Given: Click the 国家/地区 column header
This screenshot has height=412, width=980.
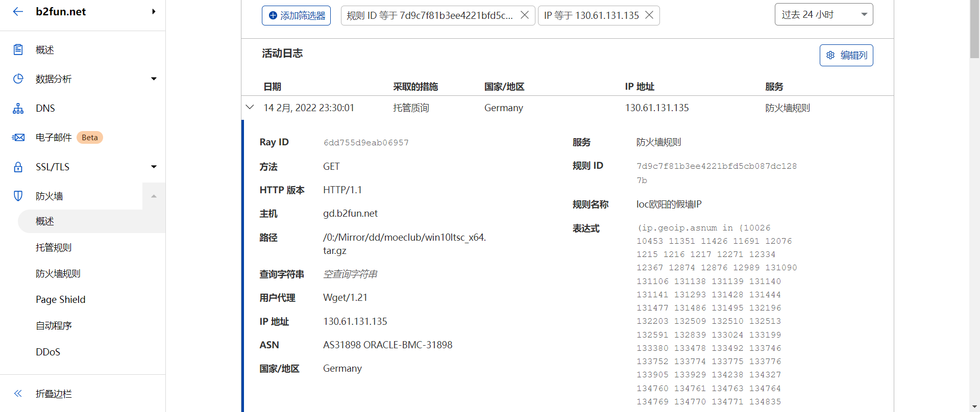Looking at the screenshot, I should tap(504, 87).
